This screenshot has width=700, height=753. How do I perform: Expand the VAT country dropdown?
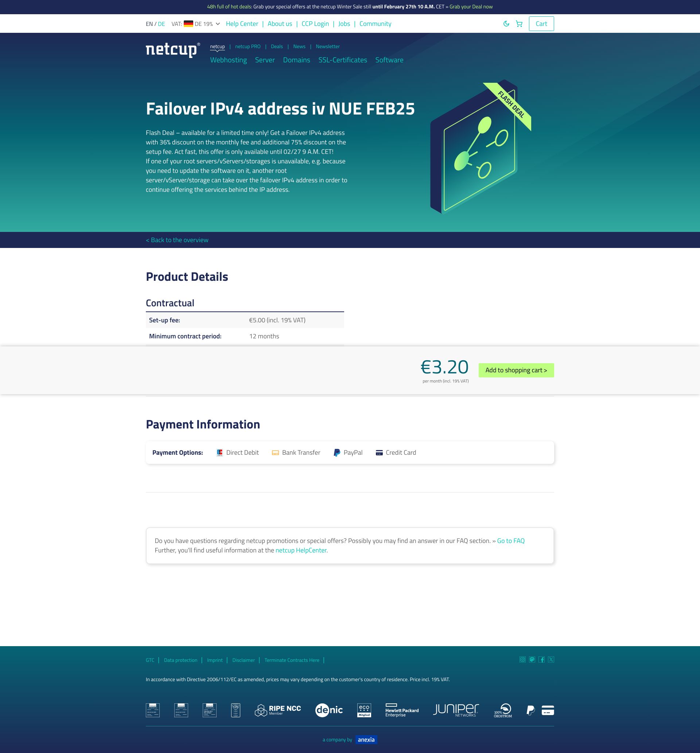point(195,24)
